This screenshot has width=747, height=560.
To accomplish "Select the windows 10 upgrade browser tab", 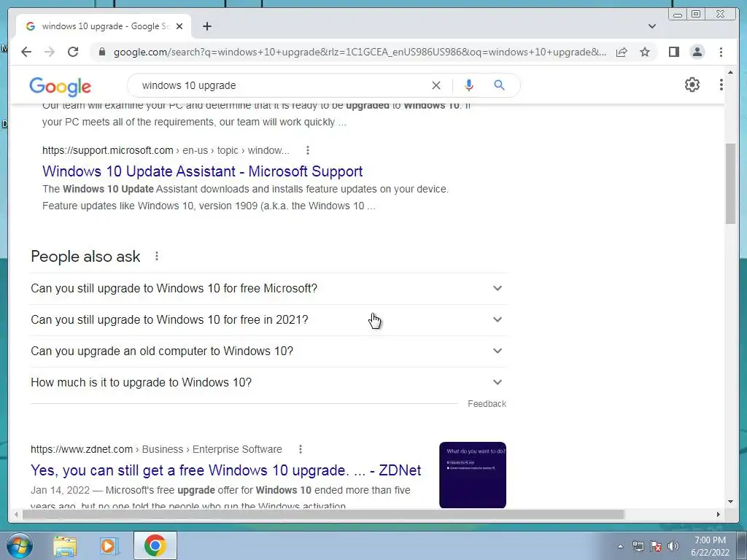I will pos(104,26).
